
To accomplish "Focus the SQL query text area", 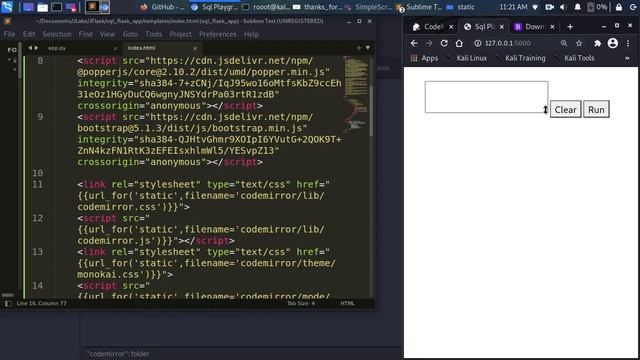I will 486,97.
